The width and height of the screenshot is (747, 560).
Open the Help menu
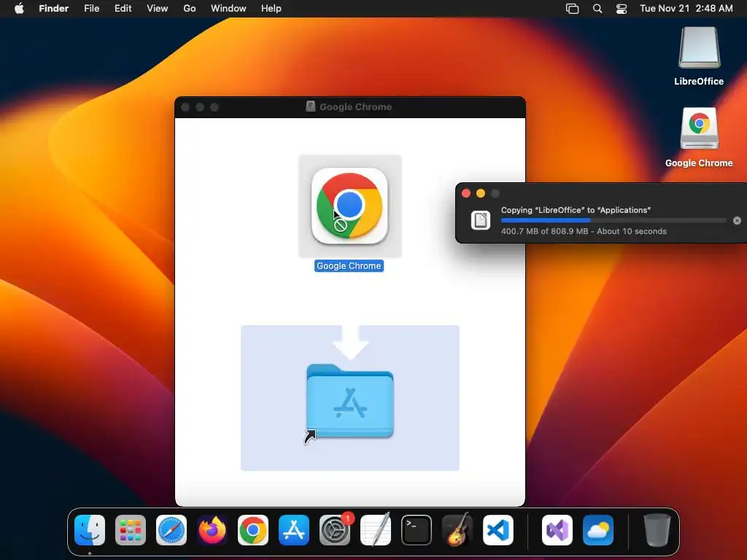271,9
